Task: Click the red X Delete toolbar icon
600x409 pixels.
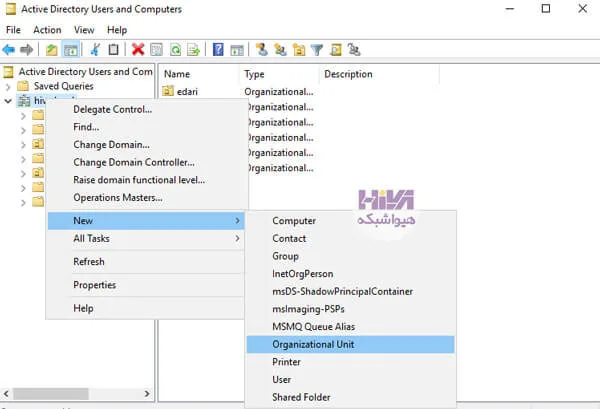Action: (x=138, y=50)
